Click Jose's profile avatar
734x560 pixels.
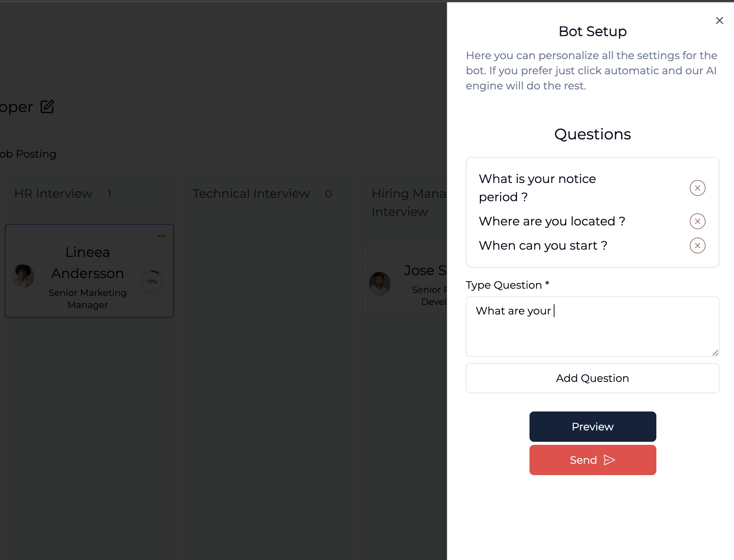point(379,283)
